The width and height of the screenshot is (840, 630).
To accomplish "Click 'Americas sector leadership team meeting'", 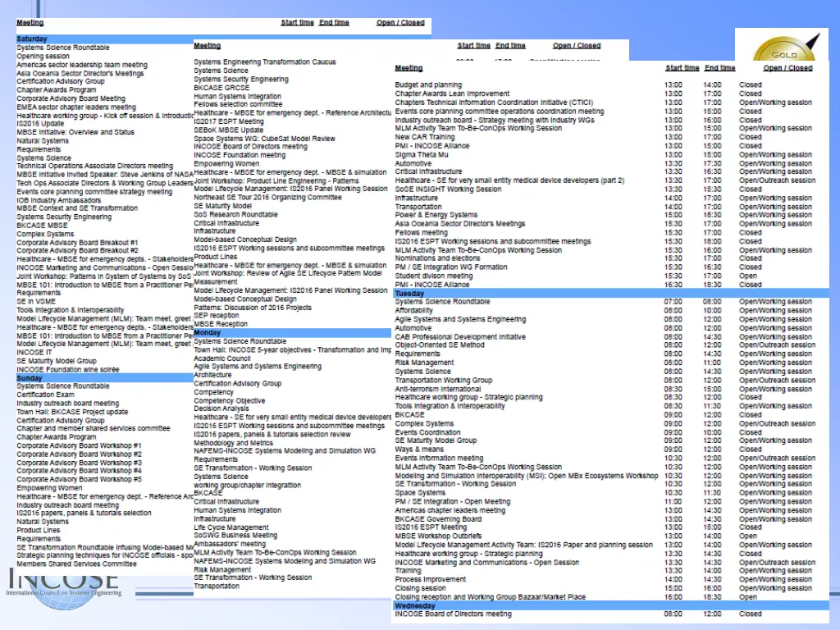I will point(82,65).
